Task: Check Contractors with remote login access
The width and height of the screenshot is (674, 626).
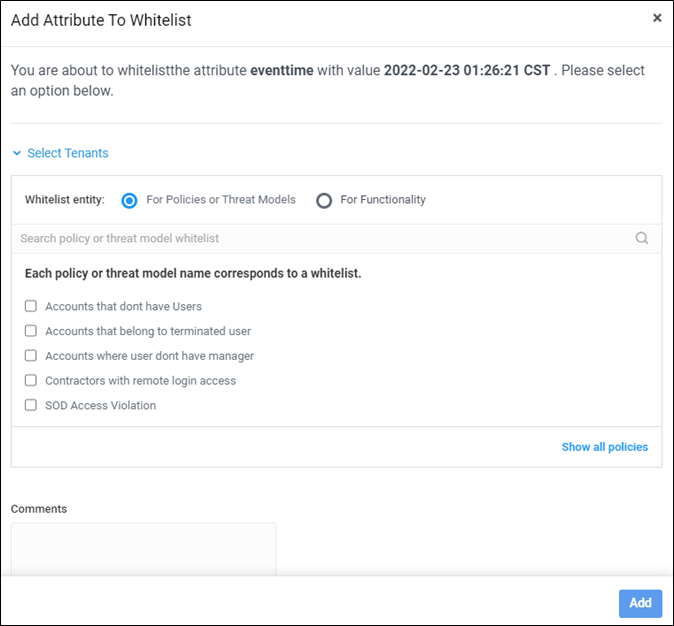Action: (x=31, y=381)
